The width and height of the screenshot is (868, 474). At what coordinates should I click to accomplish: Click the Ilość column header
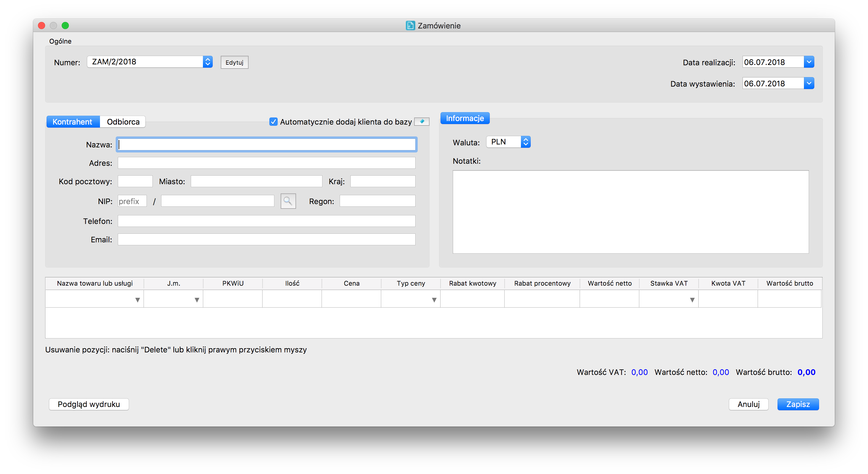point(292,283)
